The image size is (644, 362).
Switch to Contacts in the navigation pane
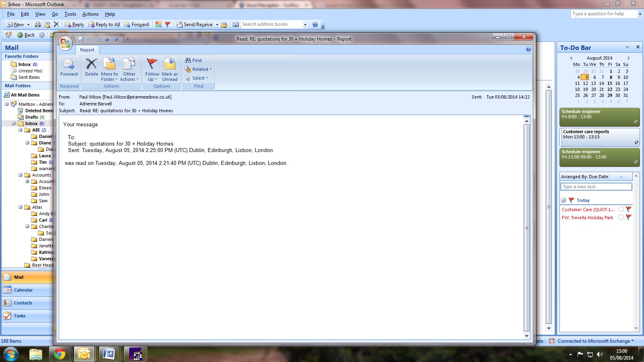[27, 303]
